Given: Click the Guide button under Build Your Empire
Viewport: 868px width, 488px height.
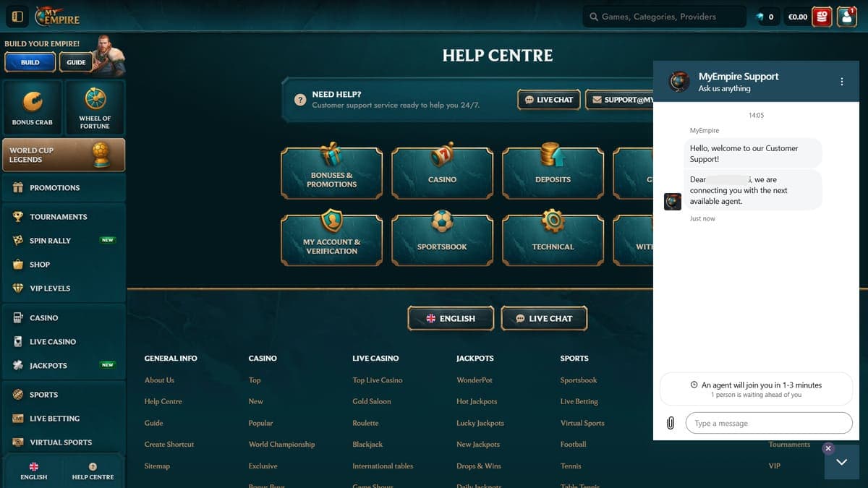Looking at the screenshot, I should (76, 62).
